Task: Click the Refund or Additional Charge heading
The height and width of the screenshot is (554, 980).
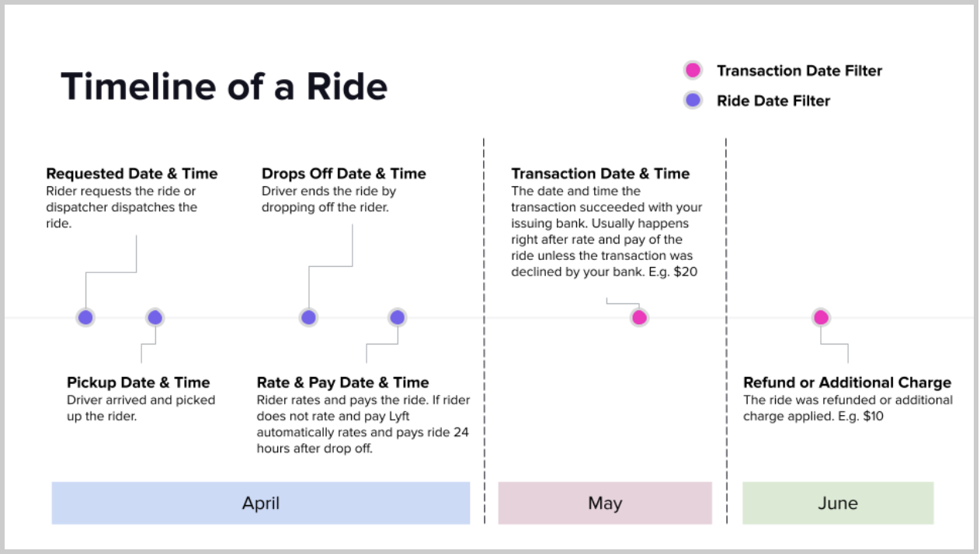Action: 847,383
